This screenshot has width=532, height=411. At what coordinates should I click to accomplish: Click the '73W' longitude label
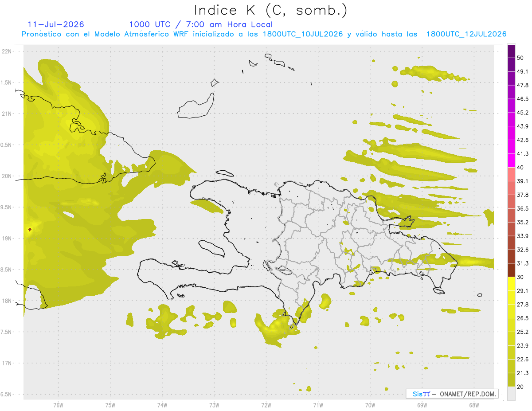[x=214, y=405]
